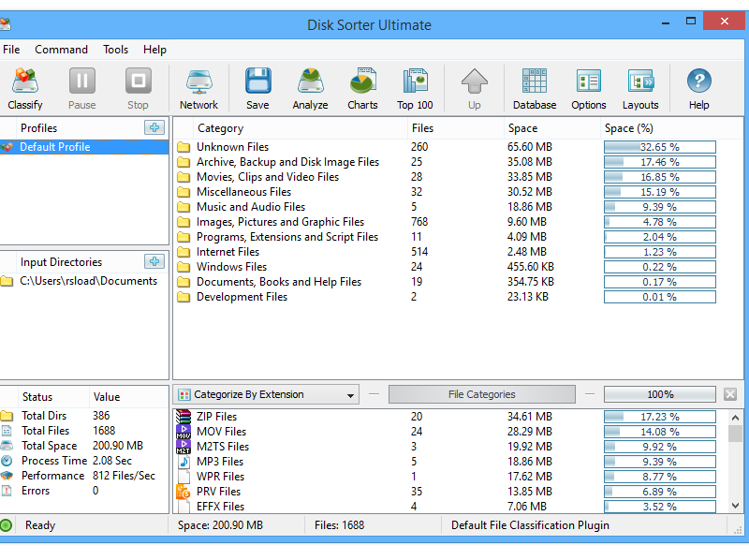Open the Tools menu
Screen dimensions: 749x560
(x=115, y=50)
